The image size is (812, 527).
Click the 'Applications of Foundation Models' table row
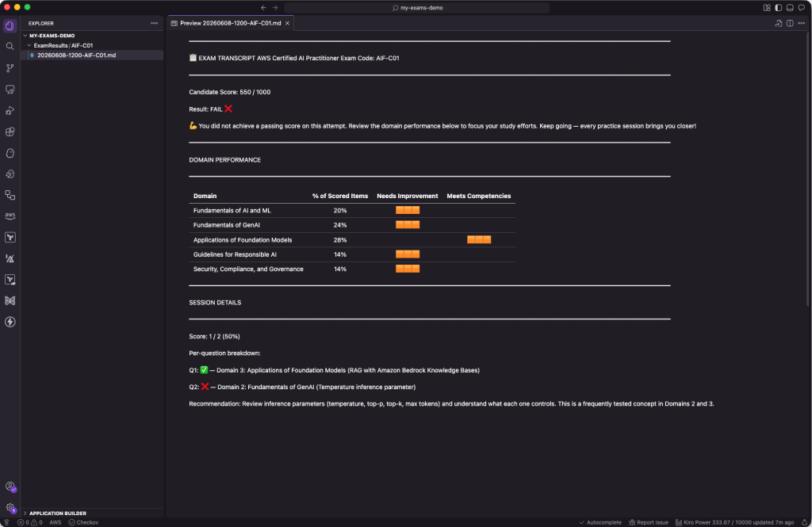point(351,239)
